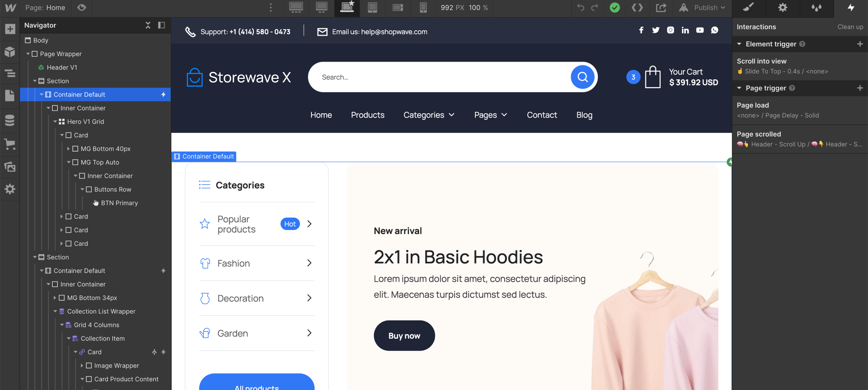Viewport: 868px width, 390px height.
Task: Click the blue search magnifier button
Action: (x=582, y=77)
